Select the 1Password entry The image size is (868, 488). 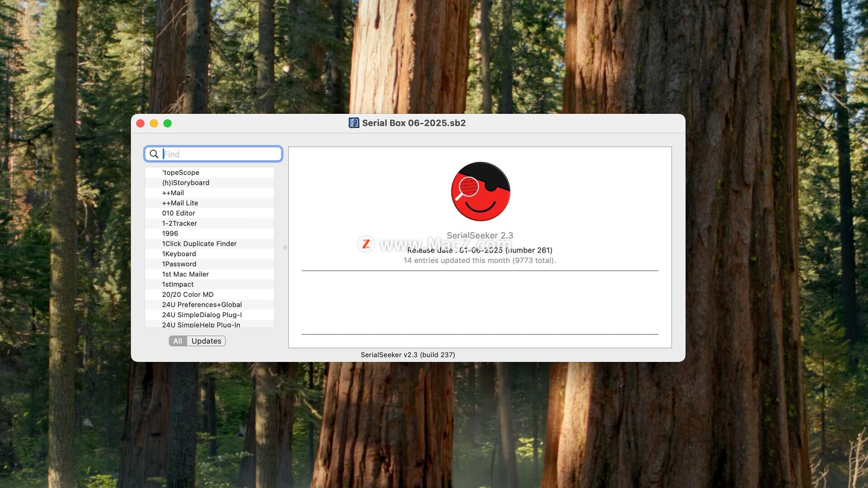[x=209, y=264]
